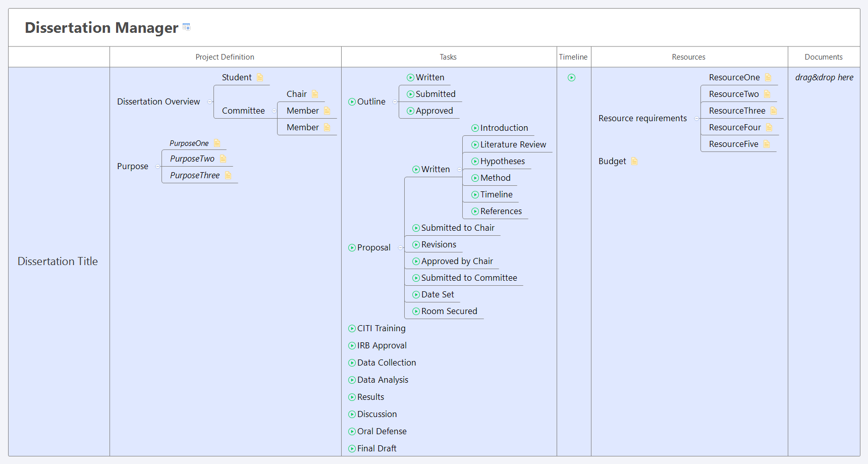Open the Chair node's attached document
Viewport: 868px width, 464px height.
tap(314, 94)
